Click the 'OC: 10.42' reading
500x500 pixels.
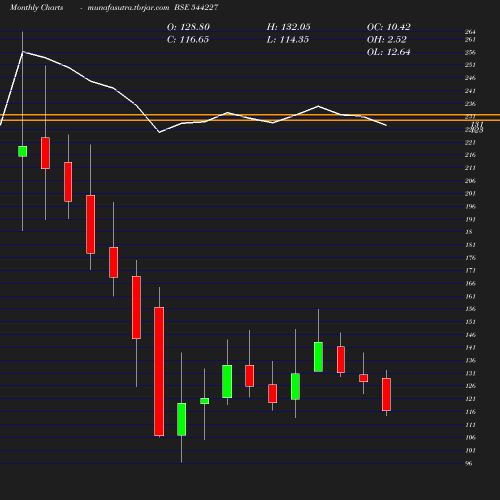tap(389, 27)
